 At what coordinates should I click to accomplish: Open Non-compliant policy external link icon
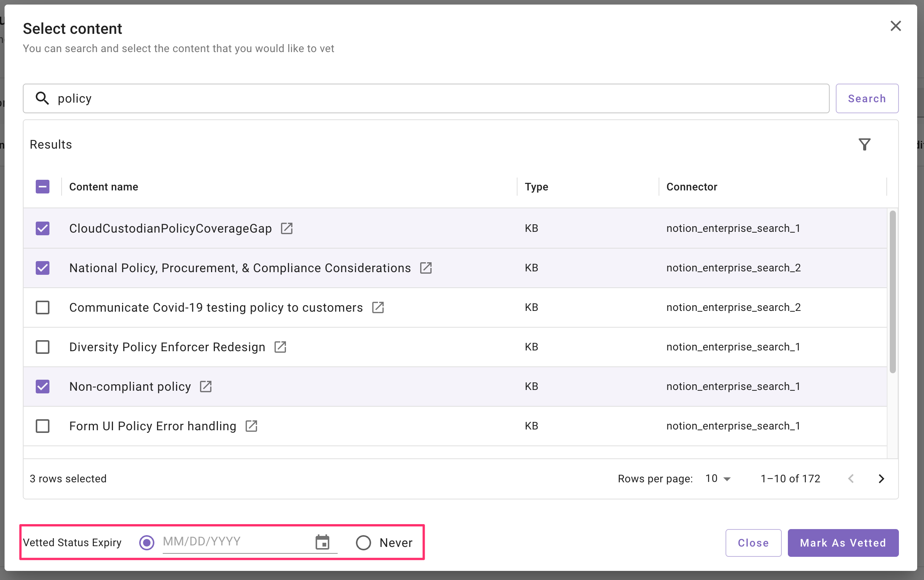(x=206, y=386)
